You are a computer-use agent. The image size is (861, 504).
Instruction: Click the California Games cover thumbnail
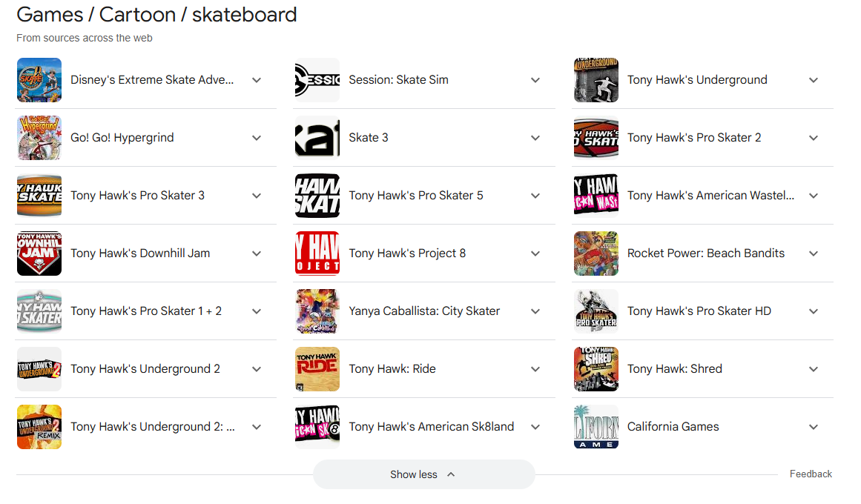click(x=596, y=427)
